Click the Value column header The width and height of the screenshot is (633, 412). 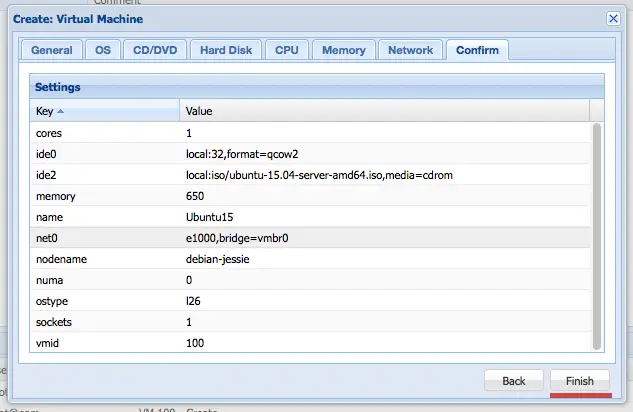(384, 111)
